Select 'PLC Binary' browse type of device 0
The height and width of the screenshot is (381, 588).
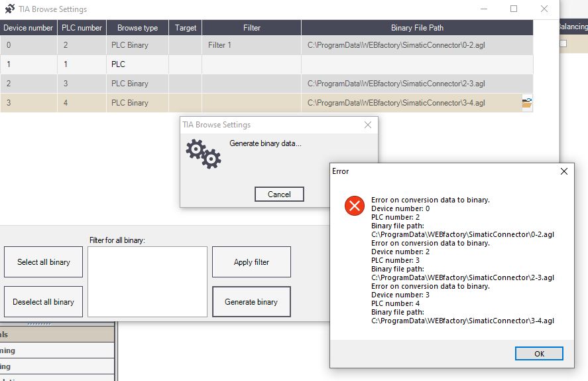[x=138, y=45]
